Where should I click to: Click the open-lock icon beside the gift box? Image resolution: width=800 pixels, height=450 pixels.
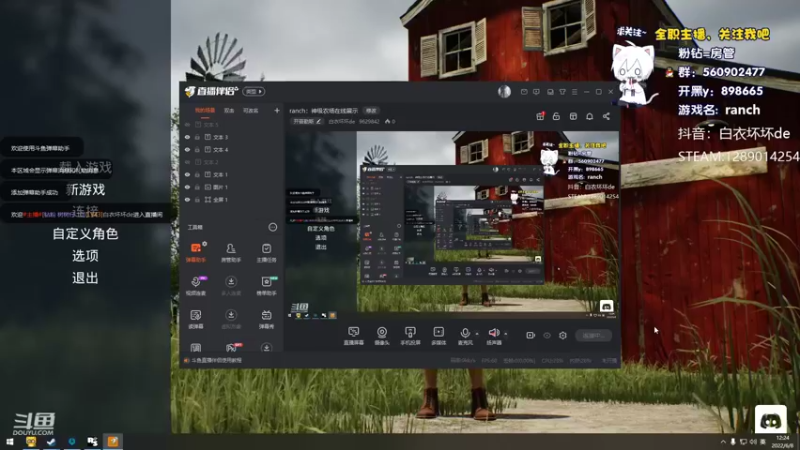(x=556, y=116)
